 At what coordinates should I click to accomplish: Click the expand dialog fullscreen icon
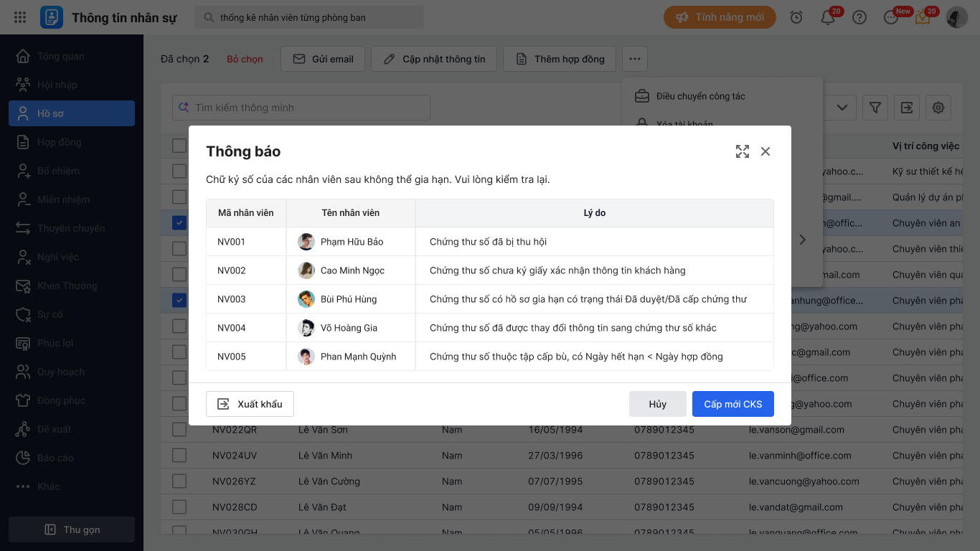743,151
